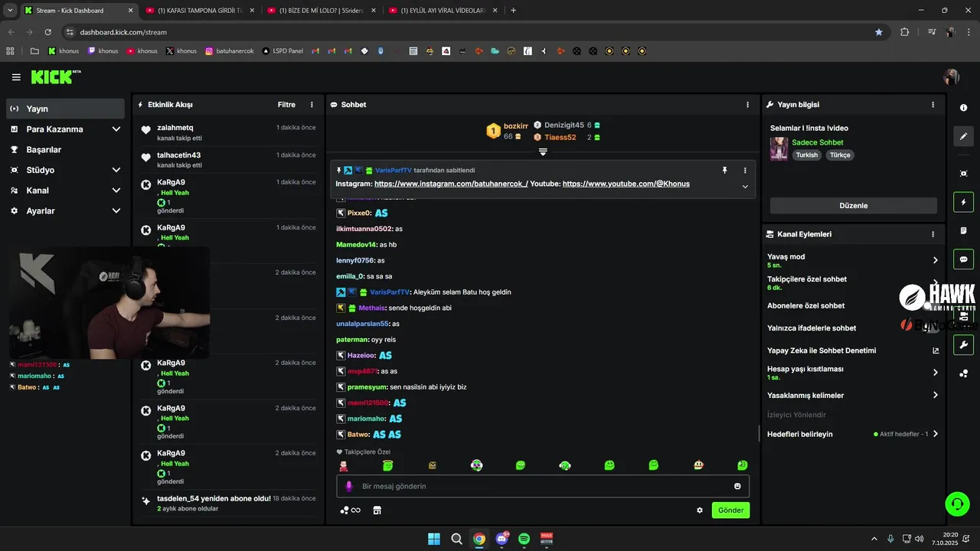Click the stream category thumbnail image
Viewport: 980px width, 551px height.
pos(779,148)
